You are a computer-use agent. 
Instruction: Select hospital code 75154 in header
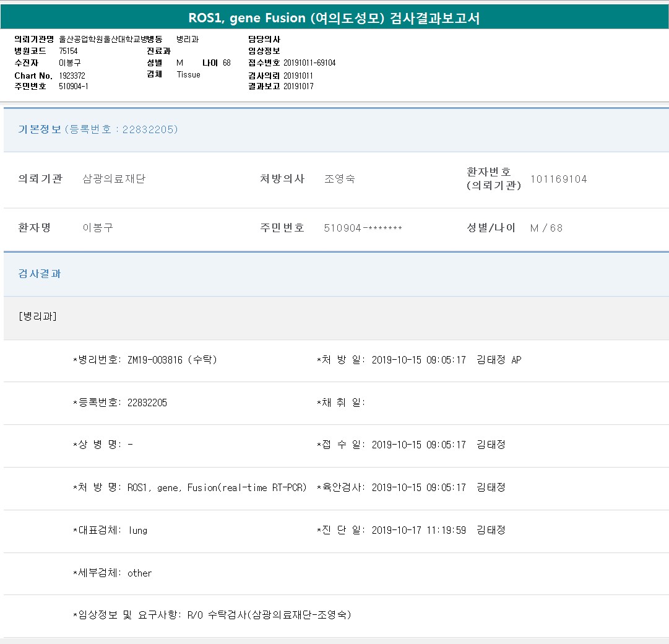tap(68, 51)
